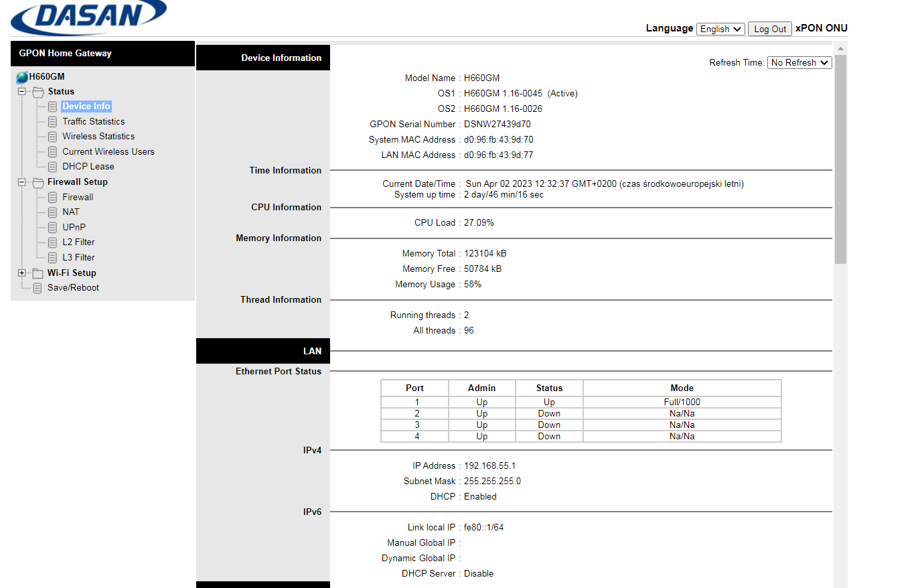
Task: Click the H660GM globe icon
Action: pos(22,77)
